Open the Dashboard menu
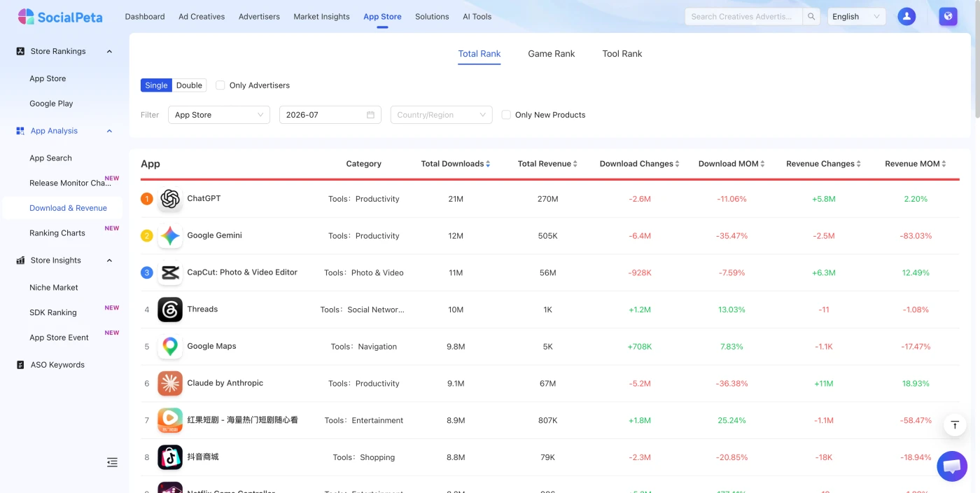This screenshot has width=980, height=493. (145, 17)
